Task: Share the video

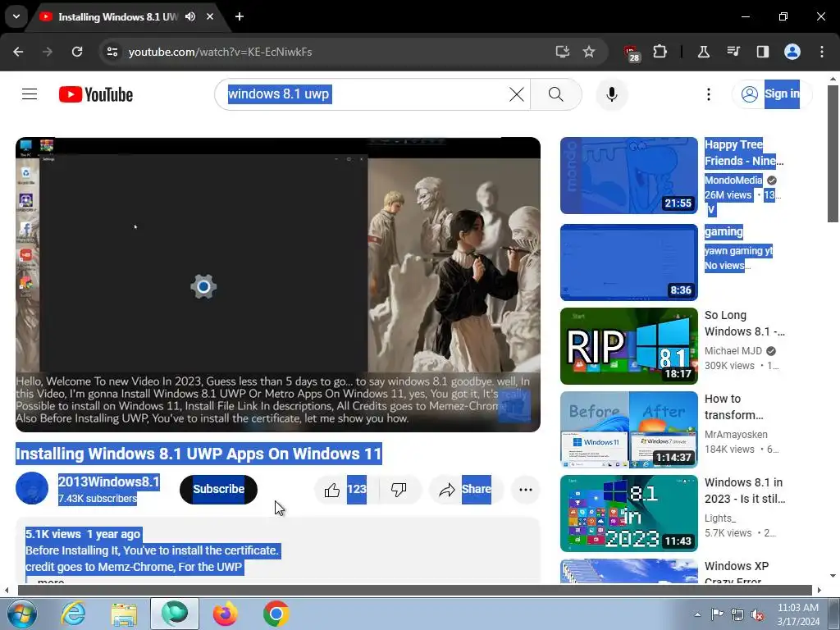Action: (466, 489)
